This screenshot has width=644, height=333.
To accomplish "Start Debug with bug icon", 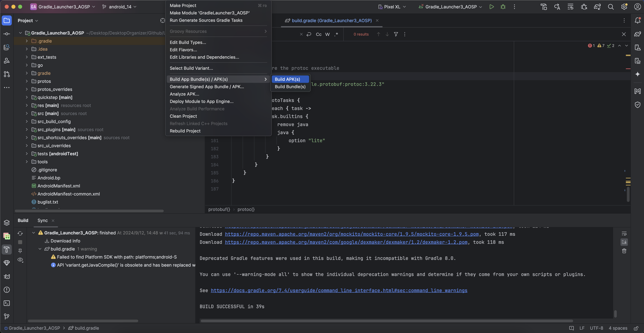I will tap(503, 7).
